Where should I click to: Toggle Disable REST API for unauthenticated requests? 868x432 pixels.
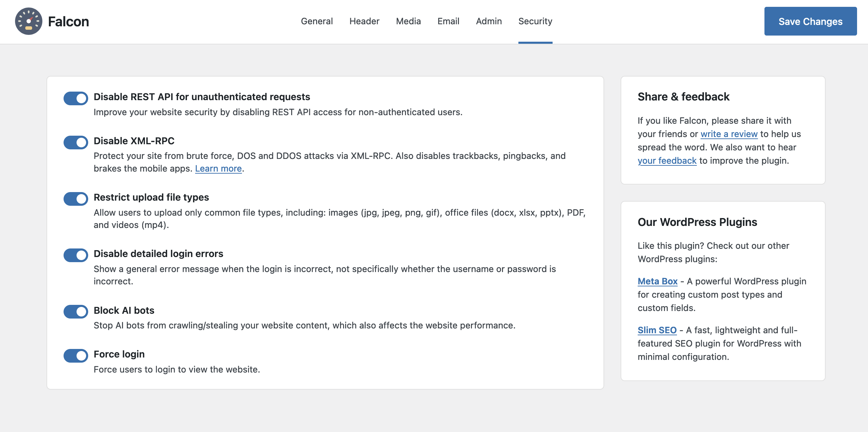click(76, 98)
